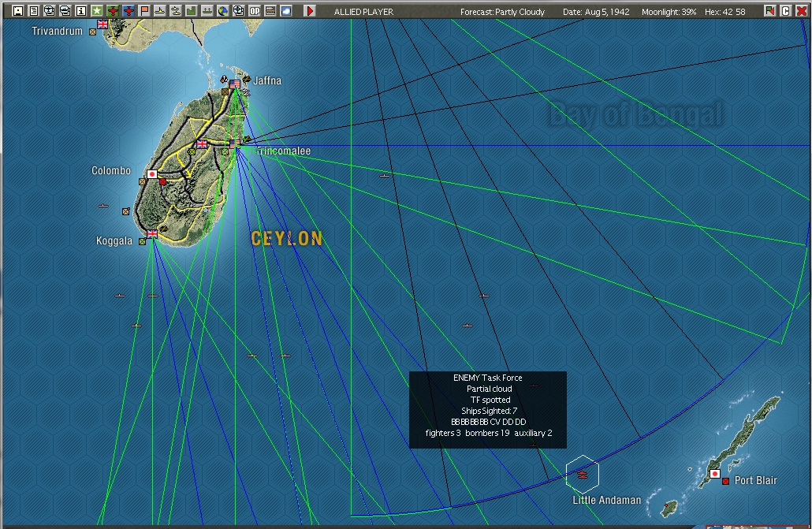The height and width of the screenshot is (529, 812).
Task: Click the red end-turn arrow
Action: click(310, 11)
